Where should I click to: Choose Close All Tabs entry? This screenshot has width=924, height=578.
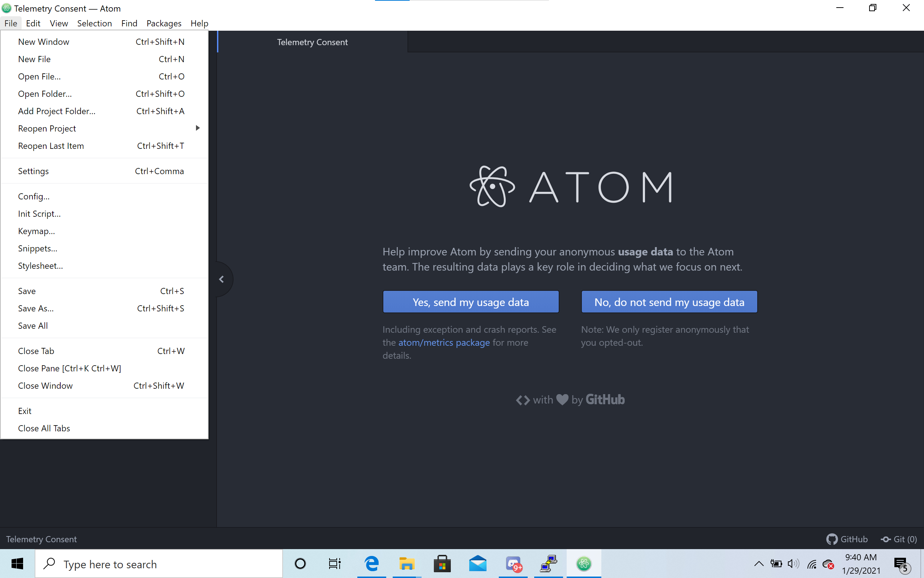104,428
